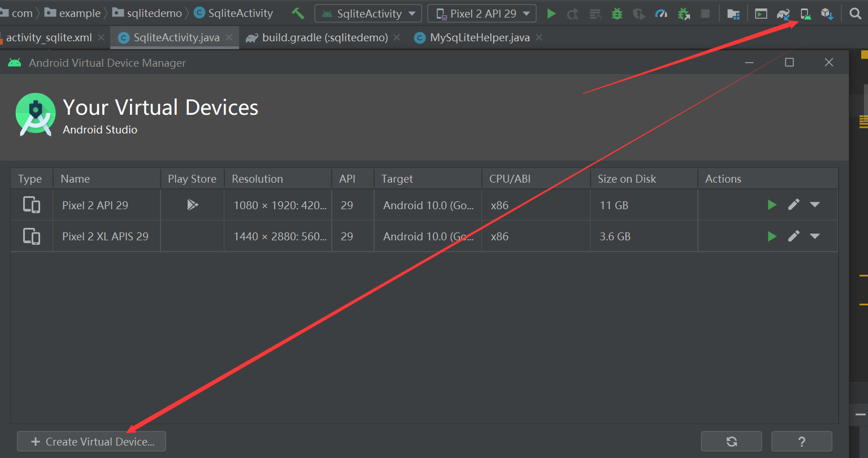The height and width of the screenshot is (458, 868).
Task: Open Project Structure folder icon
Action: 734,14
